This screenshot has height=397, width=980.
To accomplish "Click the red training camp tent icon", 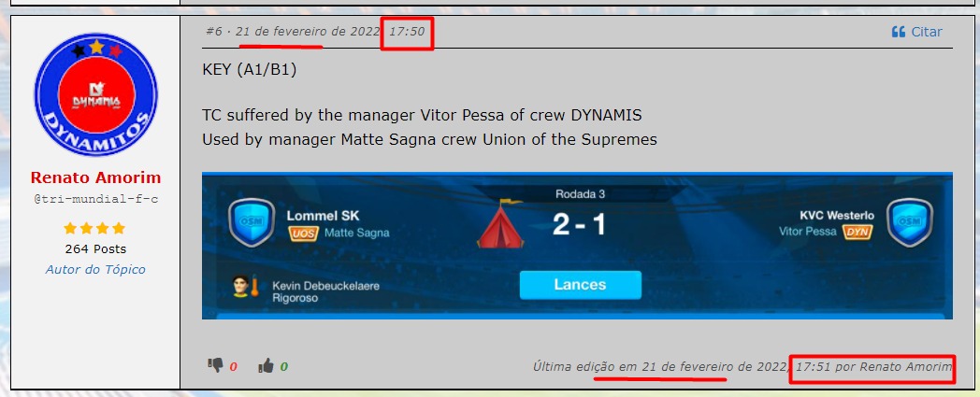I will coord(500,223).
